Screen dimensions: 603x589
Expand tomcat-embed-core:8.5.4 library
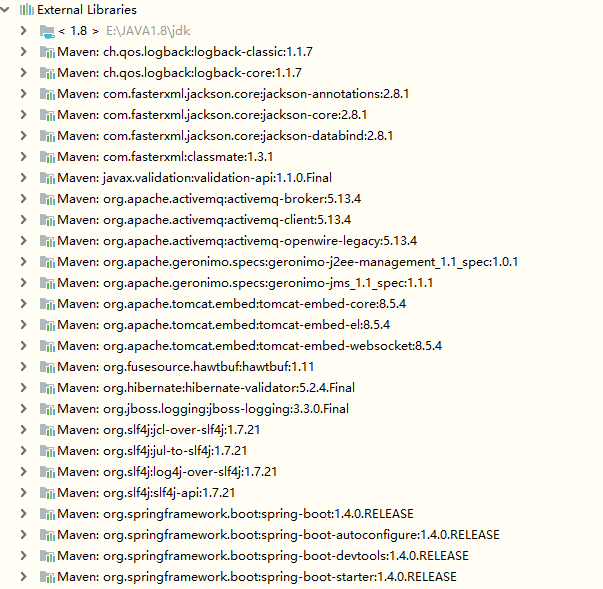(23, 303)
